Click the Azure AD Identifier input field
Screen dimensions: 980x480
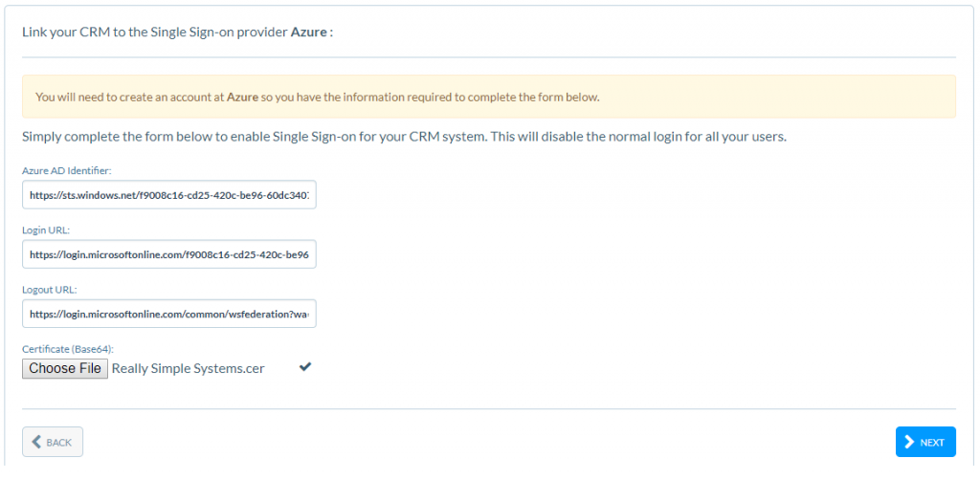168,195
